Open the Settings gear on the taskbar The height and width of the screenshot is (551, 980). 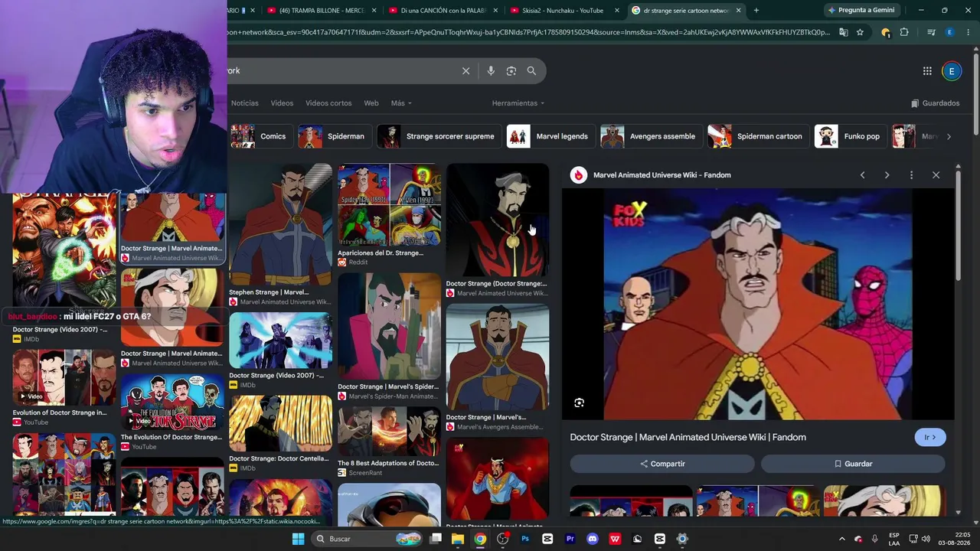point(682,539)
